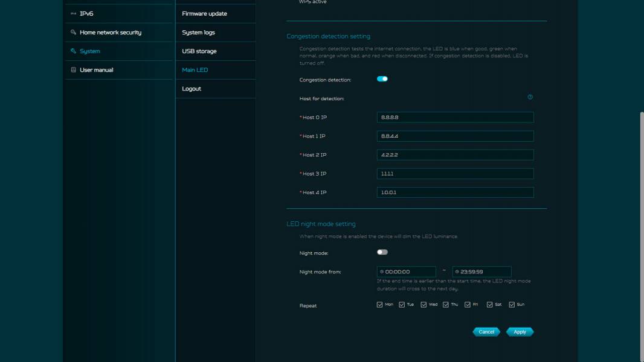The height and width of the screenshot is (362, 644).
Task: Click the clock icon in end time field
Action: point(457,272)
